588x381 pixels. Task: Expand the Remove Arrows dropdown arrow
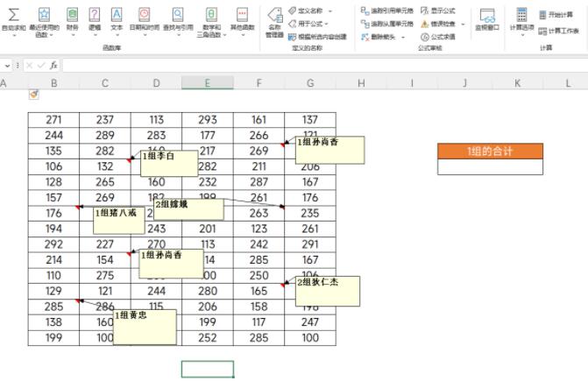pos(403,37)
